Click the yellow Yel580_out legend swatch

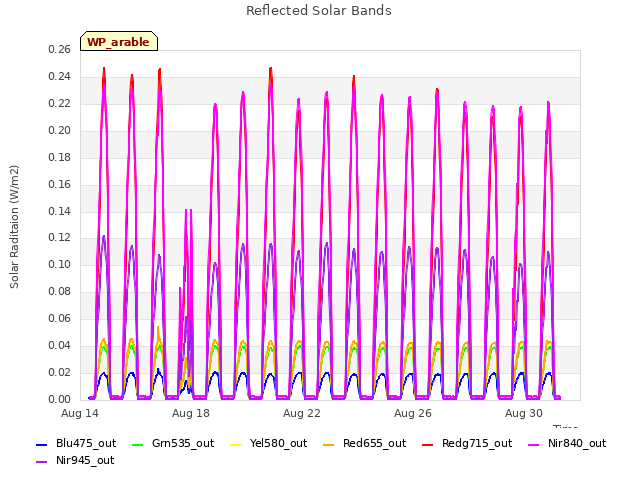coord(236,444)
